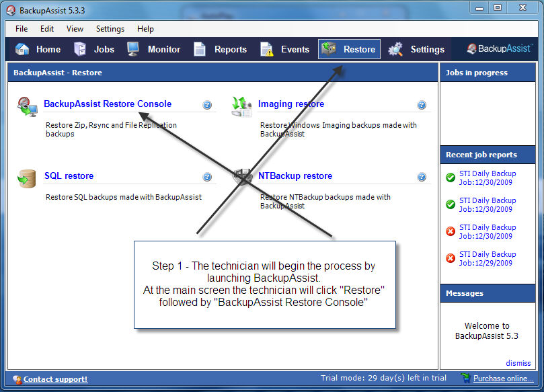544x392 pixels.
Task: Open STI Daily Backup 12/29/2009 report
Action: pyautogui.click(x=488, y=258)
